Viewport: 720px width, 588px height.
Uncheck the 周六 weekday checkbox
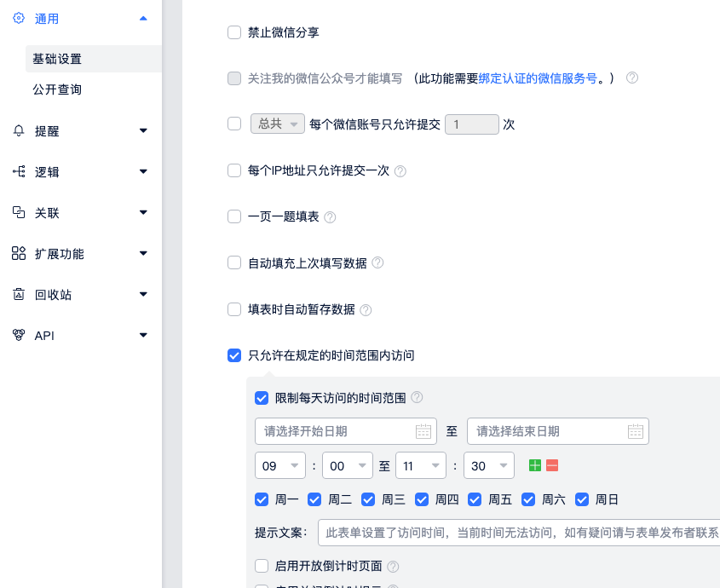point(528,499)
